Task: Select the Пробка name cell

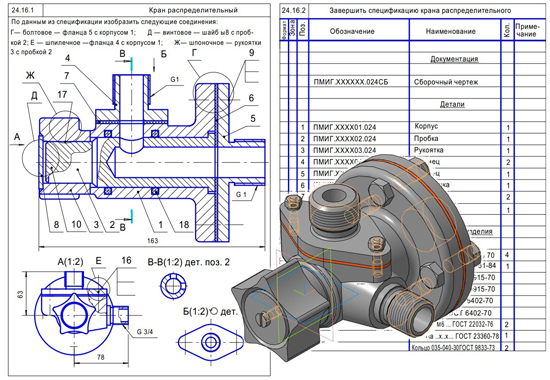Action: (455, 138)
